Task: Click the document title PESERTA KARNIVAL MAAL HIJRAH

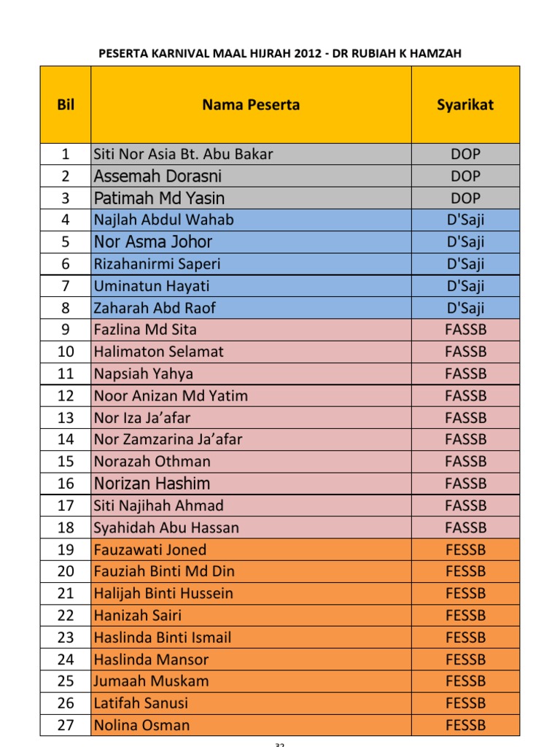Action: coord(280,53)
